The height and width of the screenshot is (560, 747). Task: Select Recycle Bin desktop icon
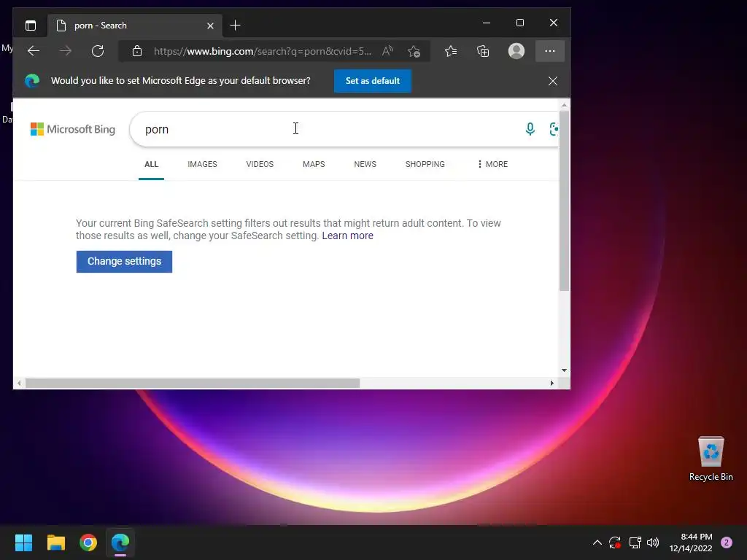711,459
